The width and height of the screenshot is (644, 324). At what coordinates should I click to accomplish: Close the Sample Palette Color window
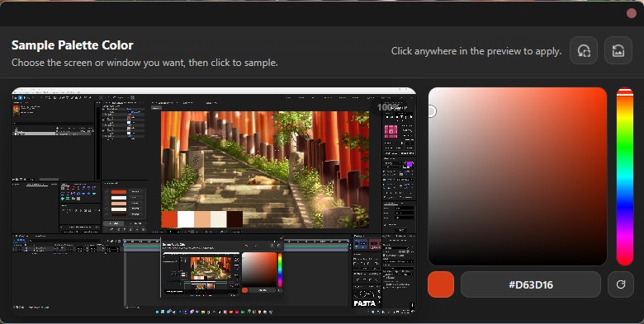pyautogui.click(x=632, y=13)
